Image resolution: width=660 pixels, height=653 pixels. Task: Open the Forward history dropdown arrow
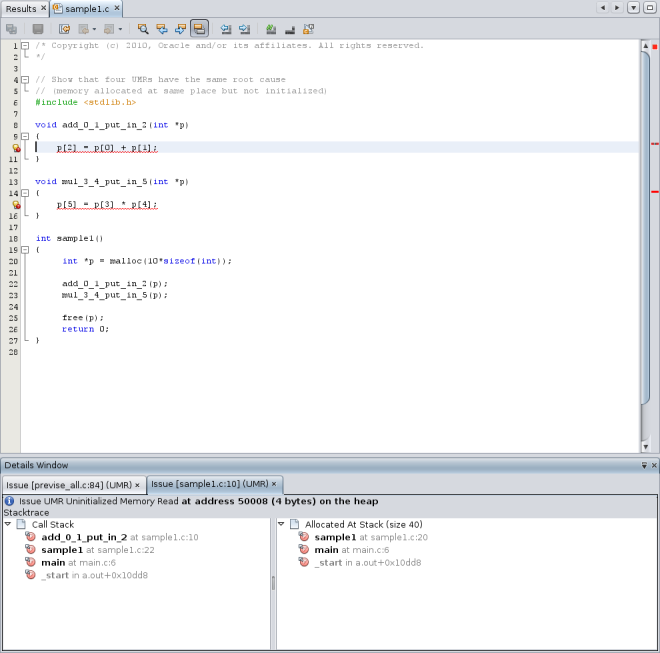coord(120,29)
